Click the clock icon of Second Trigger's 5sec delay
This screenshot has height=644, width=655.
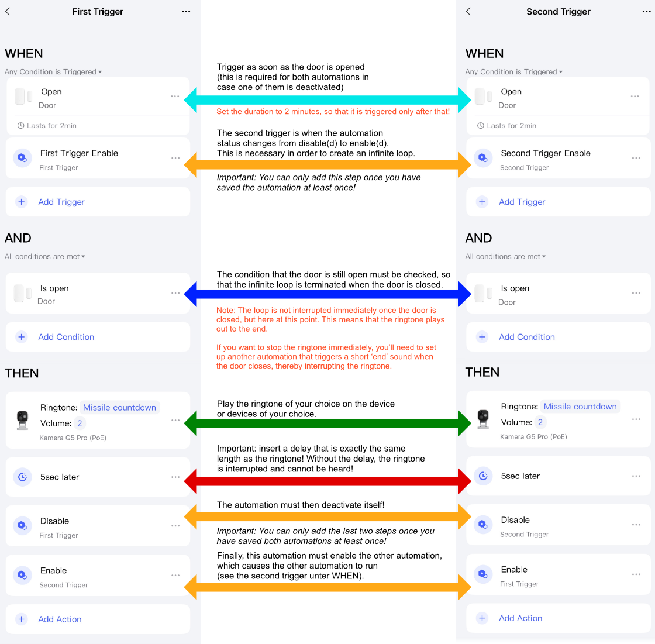tap(483, 476)
